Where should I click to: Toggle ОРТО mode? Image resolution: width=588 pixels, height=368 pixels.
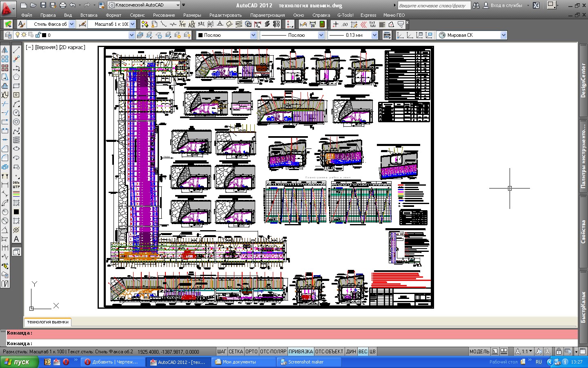point(252,351)
